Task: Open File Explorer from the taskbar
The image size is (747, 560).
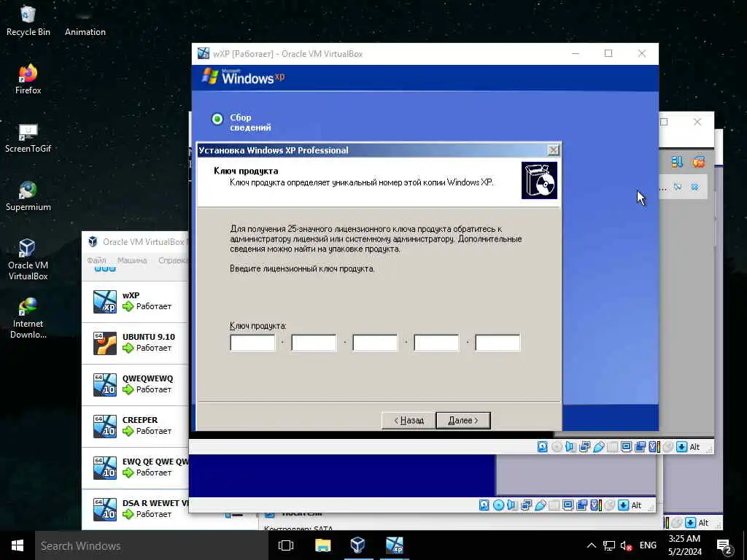Action: 322,545
